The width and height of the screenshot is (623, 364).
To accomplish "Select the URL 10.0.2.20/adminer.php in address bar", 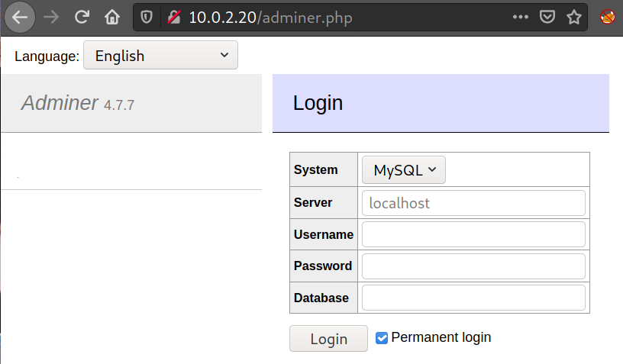I will [270, 18].
